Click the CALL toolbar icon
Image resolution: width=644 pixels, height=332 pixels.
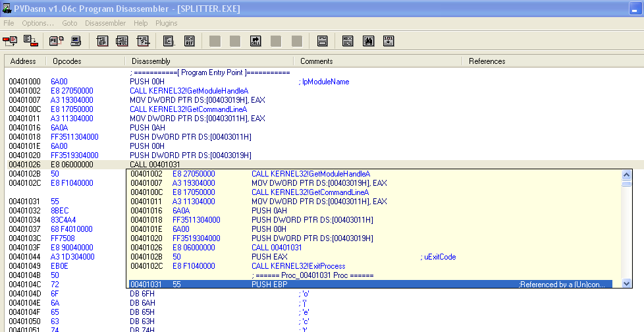[255, 41]
